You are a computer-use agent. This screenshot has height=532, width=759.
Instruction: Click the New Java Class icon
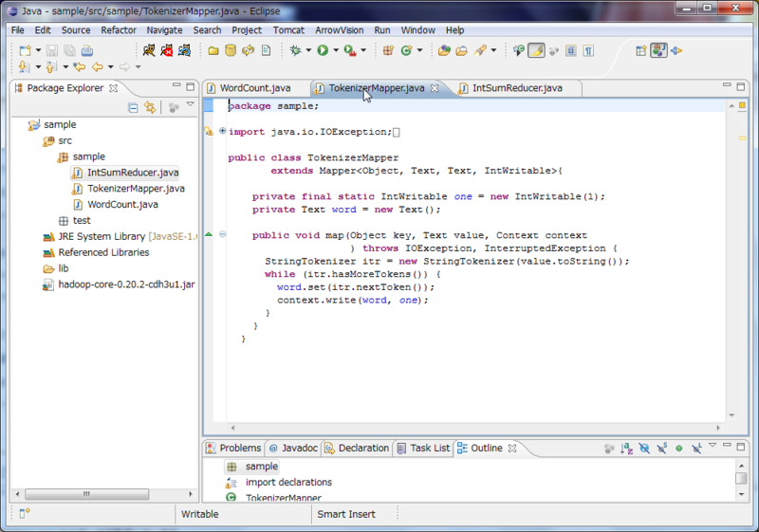[407, 50]
